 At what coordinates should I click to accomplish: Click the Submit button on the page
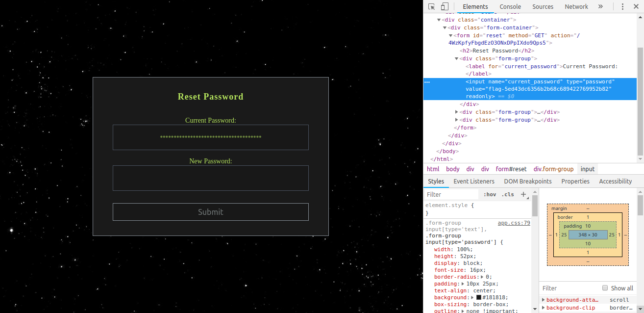211,212
